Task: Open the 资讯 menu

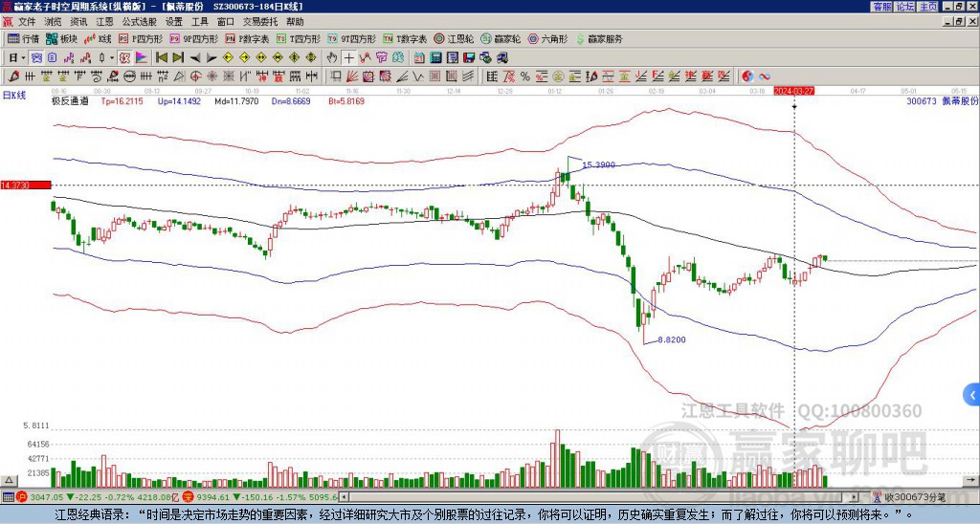Action: [78, 22]
